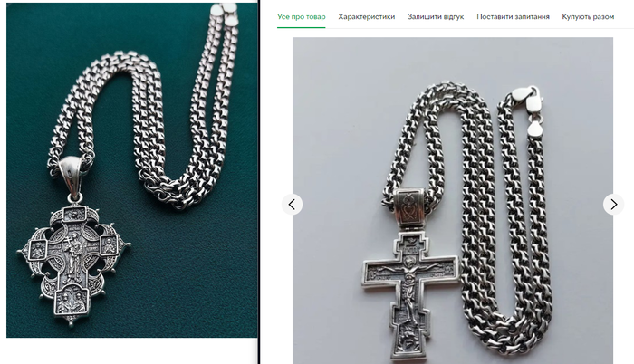The image size is (634, 364).
Task: Select the Поставити запитання tab
Action: (513, 16)
